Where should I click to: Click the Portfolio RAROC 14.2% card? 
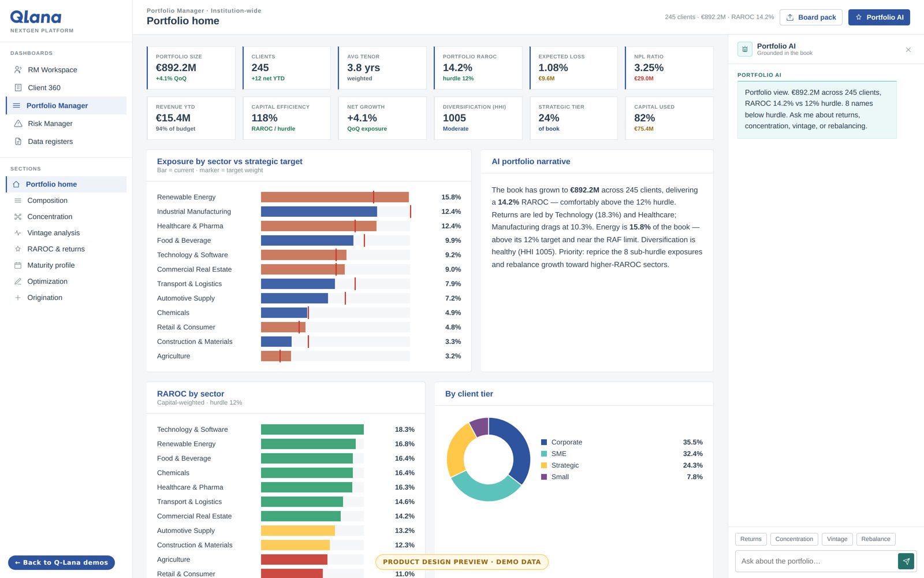478,68
